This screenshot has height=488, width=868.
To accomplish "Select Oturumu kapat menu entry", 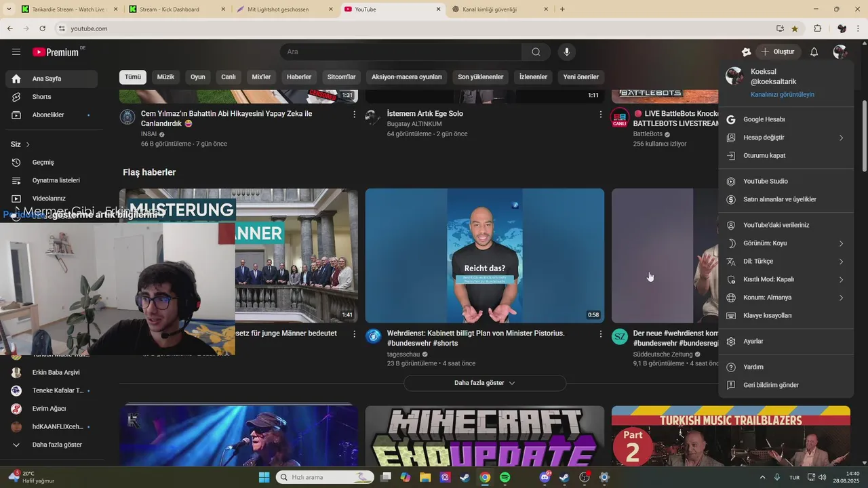I will (x=786, y=155).
